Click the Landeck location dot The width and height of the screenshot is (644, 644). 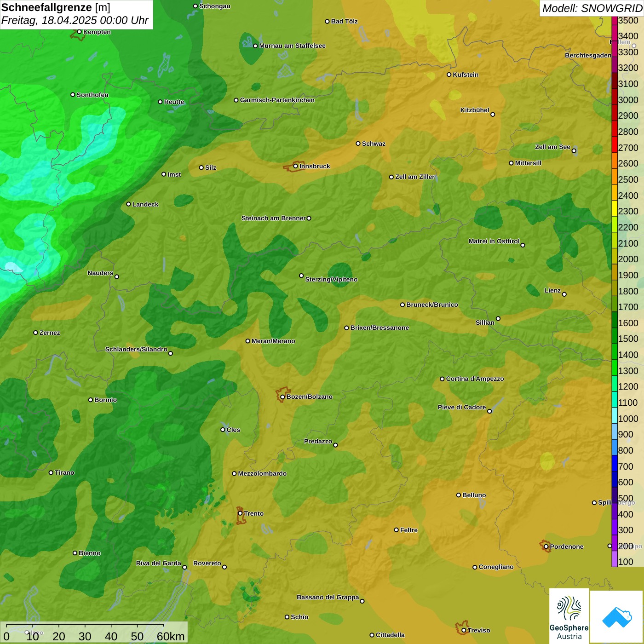128,204
